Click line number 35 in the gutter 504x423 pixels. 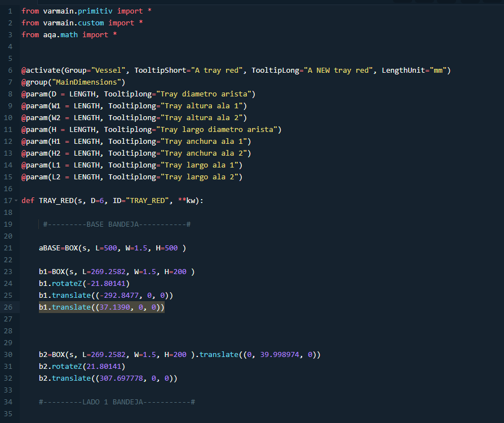(8, 413)
